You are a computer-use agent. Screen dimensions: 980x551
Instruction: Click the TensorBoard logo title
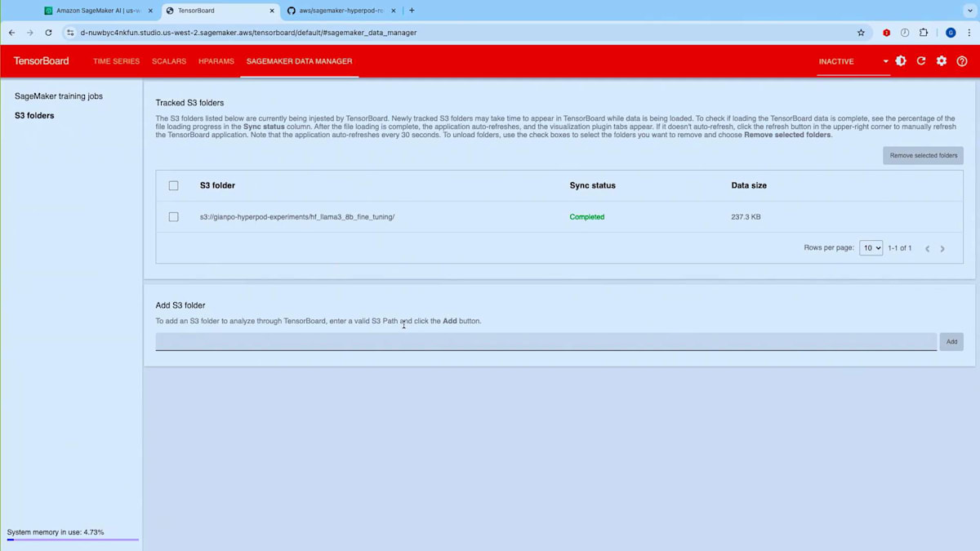tap(41, 61)
